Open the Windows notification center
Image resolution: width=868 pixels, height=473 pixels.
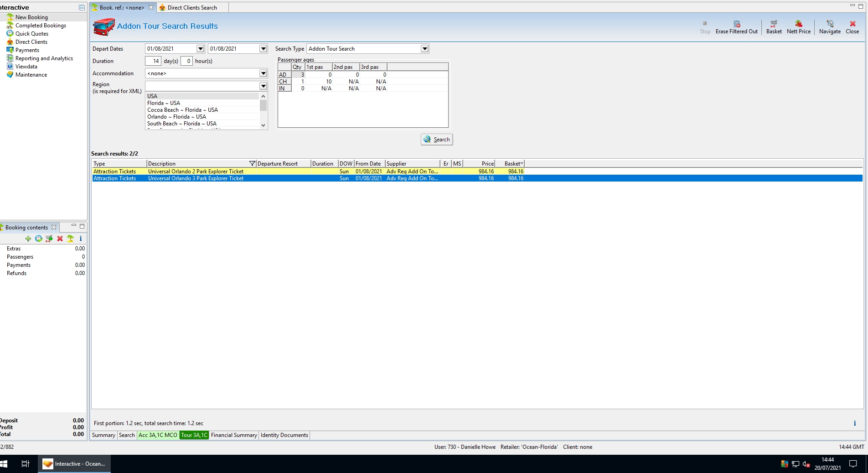(853, 464)
